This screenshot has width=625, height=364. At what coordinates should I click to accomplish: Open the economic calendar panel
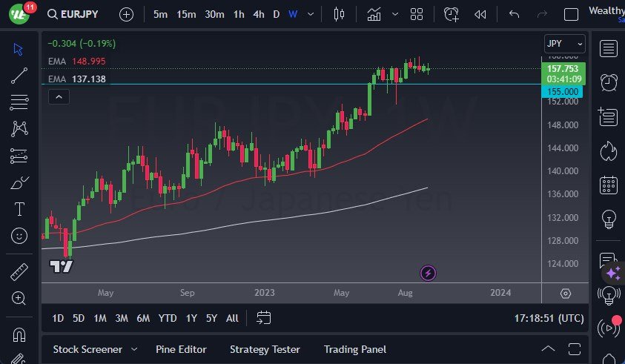609,185
